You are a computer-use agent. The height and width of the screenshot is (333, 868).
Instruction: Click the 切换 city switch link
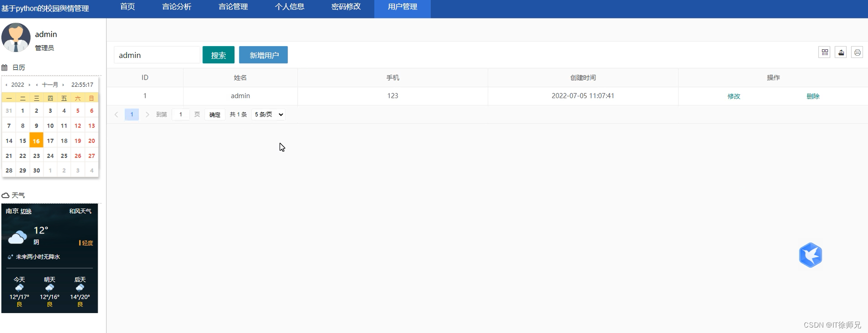(x=26, y=211)
